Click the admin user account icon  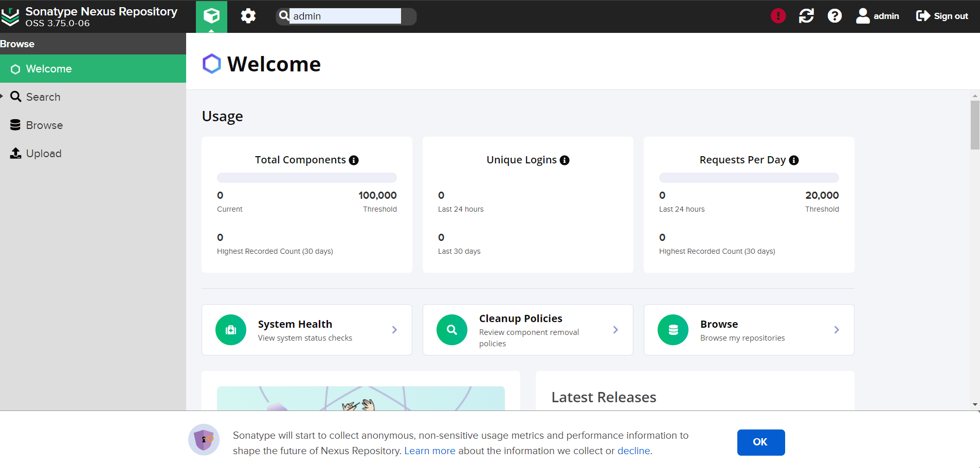(863, 15)
